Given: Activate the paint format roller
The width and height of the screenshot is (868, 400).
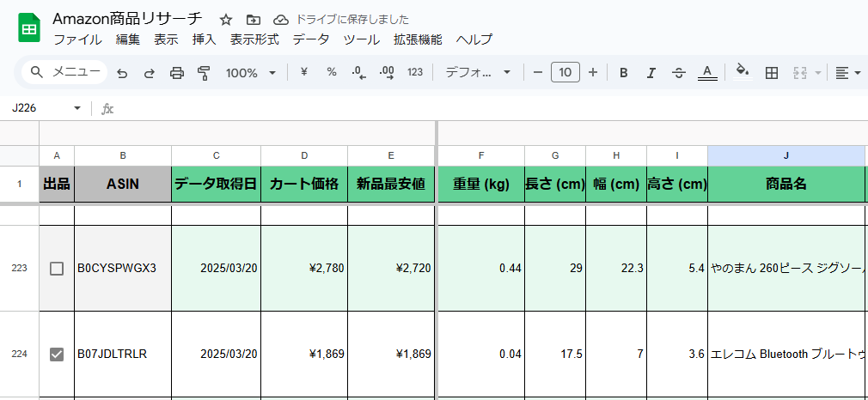Looking at the screenshot, I should click(204, 72).
